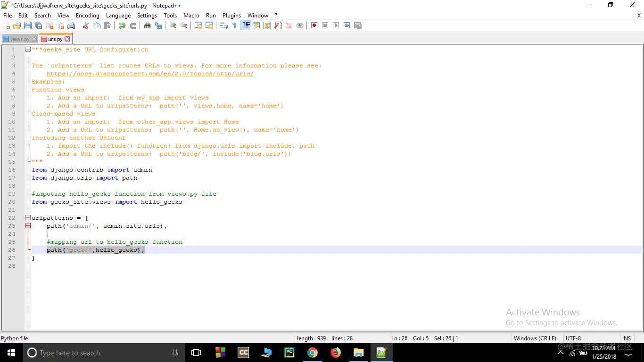The width and height of the screenshot is (644, 362).
Task: Toggle the Function List panel
Action: [278, 25]
